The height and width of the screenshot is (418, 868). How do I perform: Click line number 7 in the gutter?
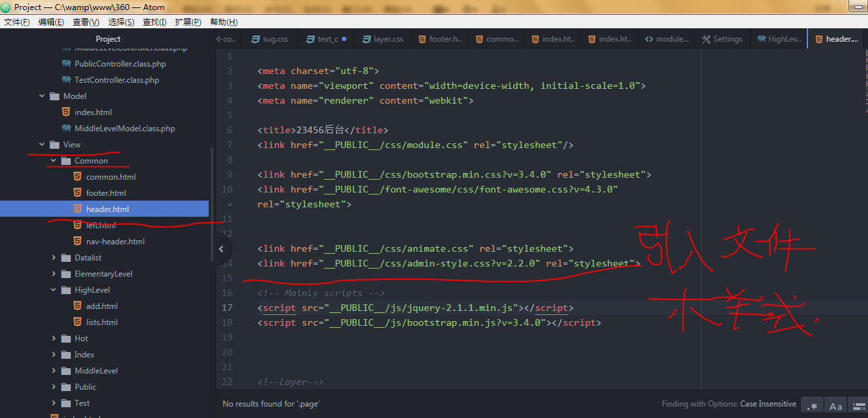point(230,145)
